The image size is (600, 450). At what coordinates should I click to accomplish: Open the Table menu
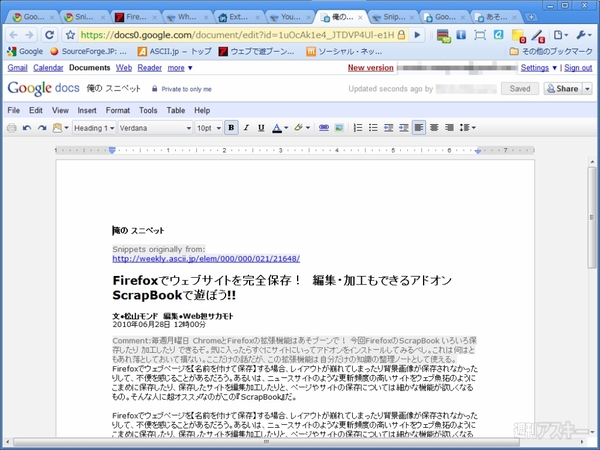click(176, 111)
